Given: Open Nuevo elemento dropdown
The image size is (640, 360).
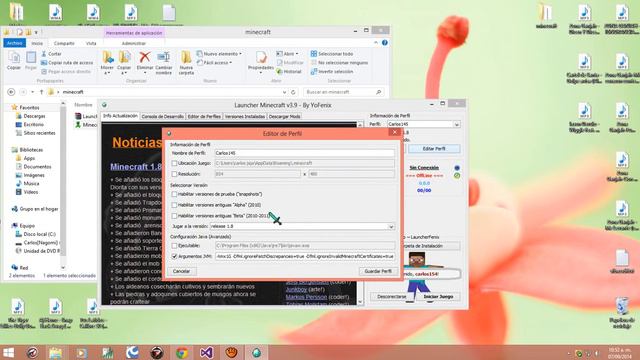Looking at the screenshot, I should click(219, 54).
